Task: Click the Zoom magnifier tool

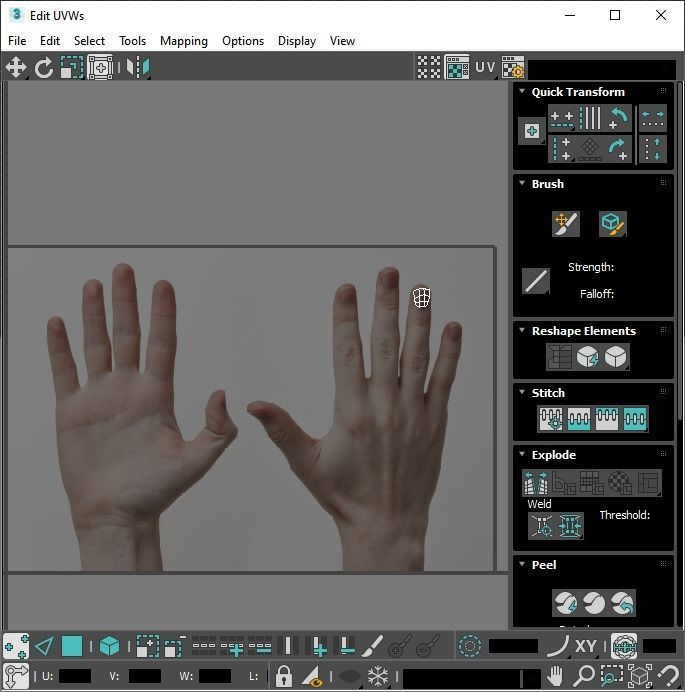Action: click(583, 675)
